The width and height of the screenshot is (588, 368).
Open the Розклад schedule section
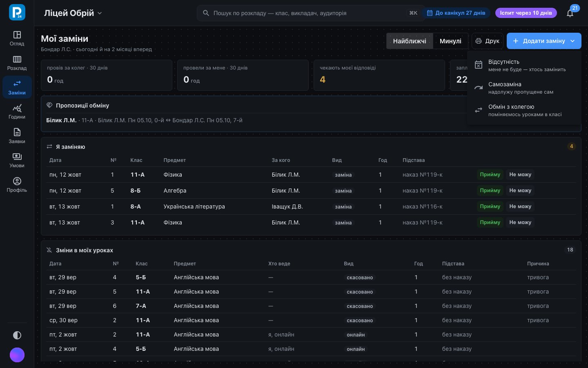pyautogui.click(x=17, y=63)
